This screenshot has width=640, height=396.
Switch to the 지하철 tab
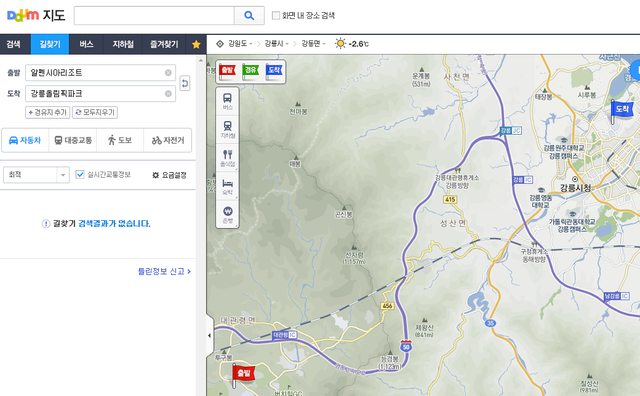pos(122,44)
